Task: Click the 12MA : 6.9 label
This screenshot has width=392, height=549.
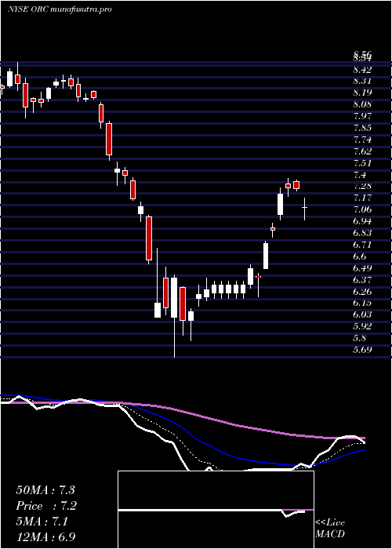Action: (45, 537)
